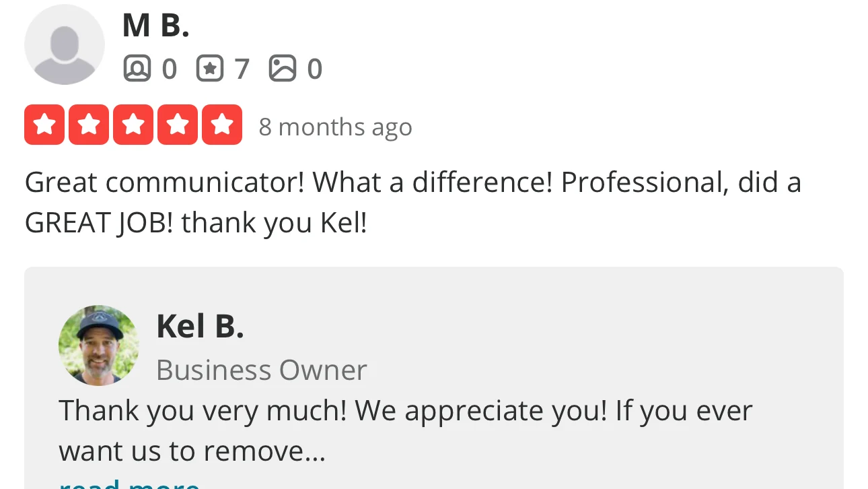This screenshot has width=868, height=489.
Task: Click the photo count number beside image icon
Action: [x=315, y=69]
